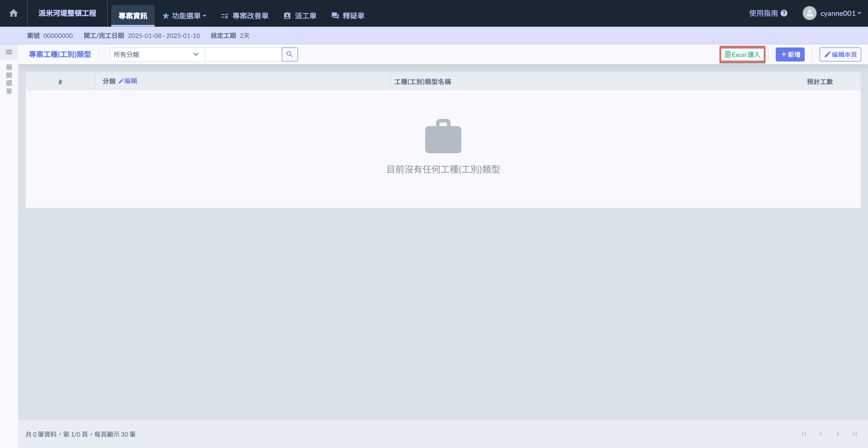Image resolution: width=868 pixels, height=448 pixels.
Task: Go to the next page arrow
Action: point(837,434)
